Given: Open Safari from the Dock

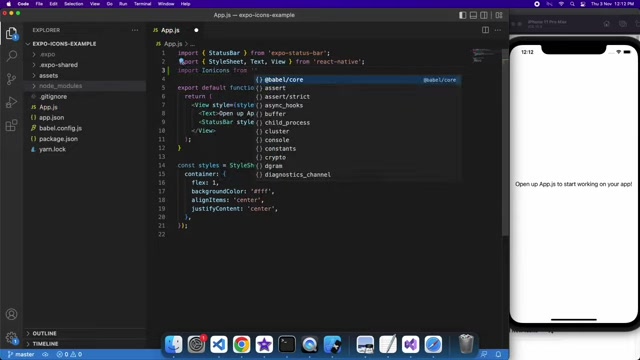Looking at the screenshot, I should [x=433, y=344].
